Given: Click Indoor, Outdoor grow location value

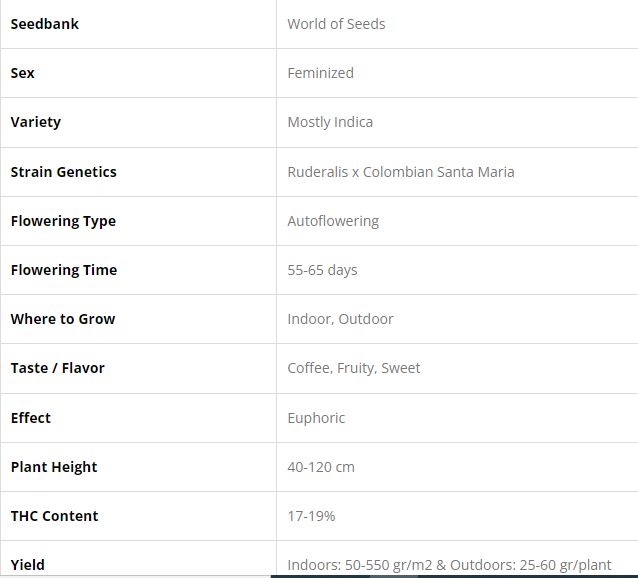Looking at the screenshot, I should tap(340, 319).
